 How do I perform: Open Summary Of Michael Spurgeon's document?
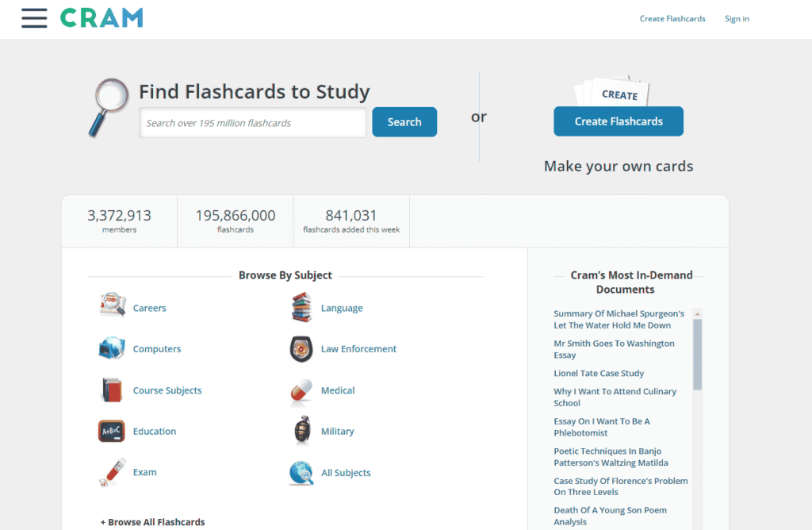click(x=619, y=319)
